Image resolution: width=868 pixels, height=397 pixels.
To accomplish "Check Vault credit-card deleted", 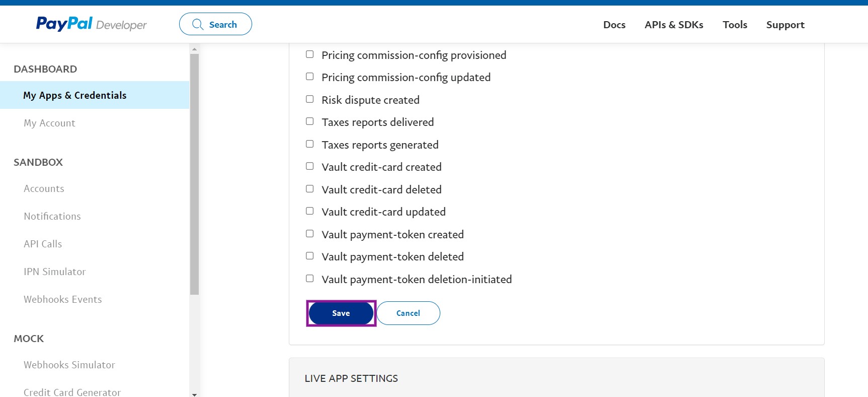I will click(310, 189).
